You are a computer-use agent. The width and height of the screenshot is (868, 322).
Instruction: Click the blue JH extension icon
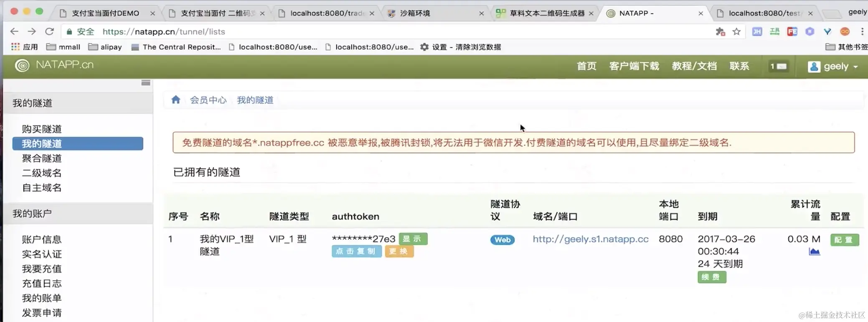[x=757, y=32]
